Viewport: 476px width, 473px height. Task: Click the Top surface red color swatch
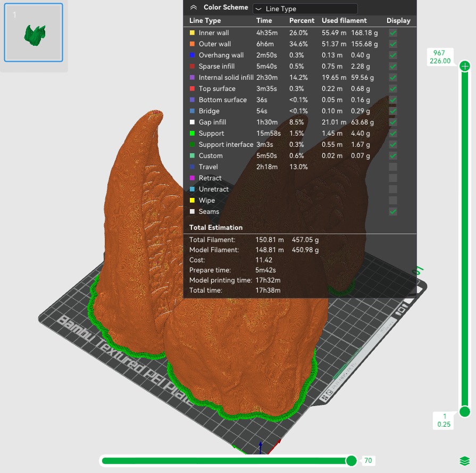coord(192,89)
